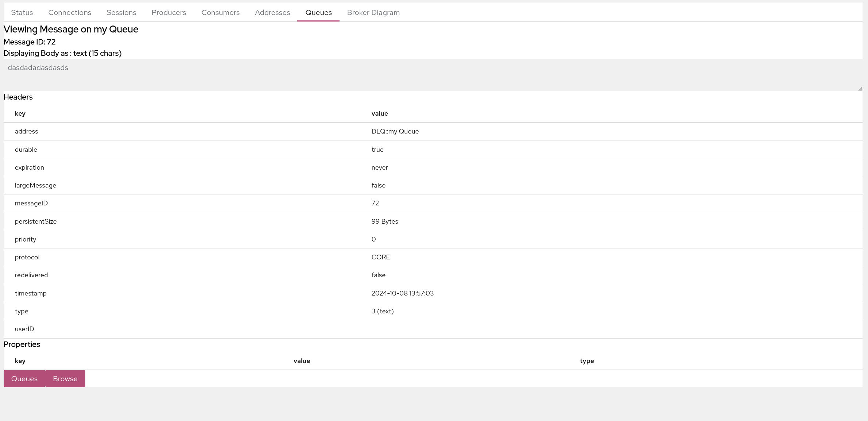
Task: Click the Properties value column header
Action: pos(302,361)
